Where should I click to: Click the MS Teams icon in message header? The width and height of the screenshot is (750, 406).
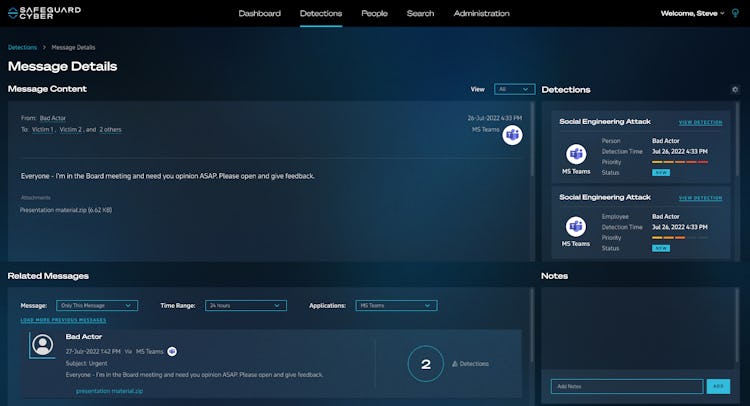tap(512, 135)
